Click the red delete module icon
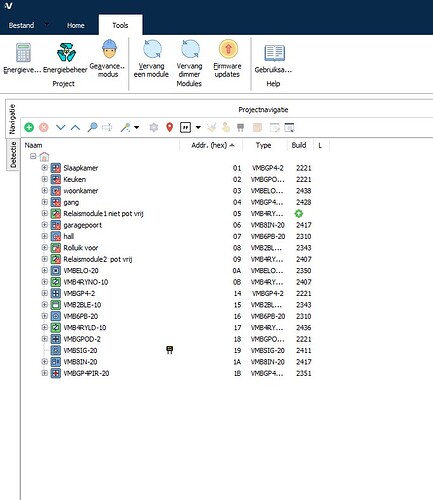The image size is (433, 500). point(44,127)
